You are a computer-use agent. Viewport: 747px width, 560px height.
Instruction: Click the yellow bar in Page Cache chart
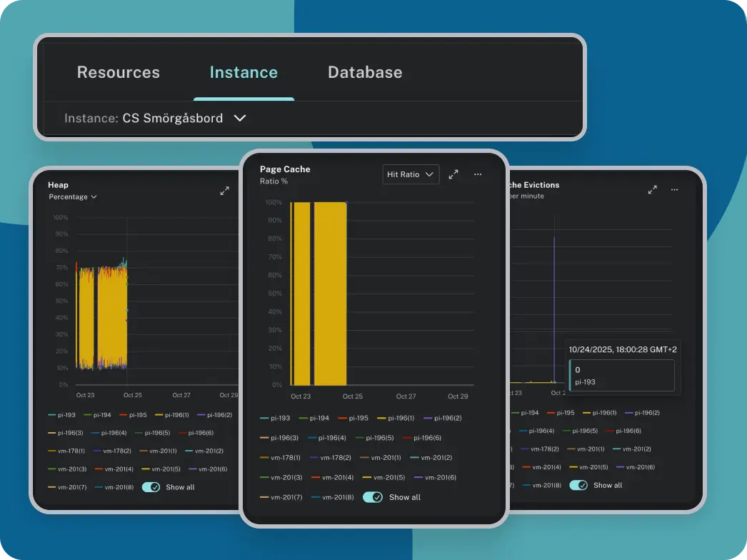330,293
